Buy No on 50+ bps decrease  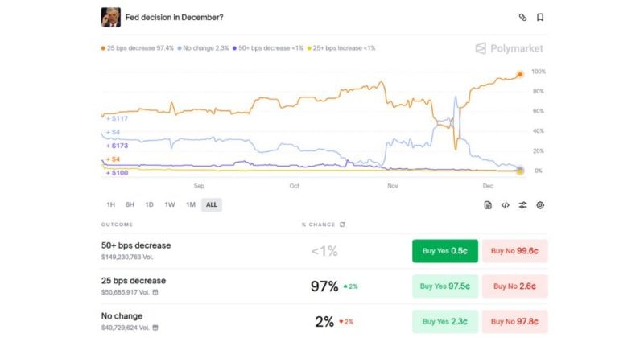(515, 251)
